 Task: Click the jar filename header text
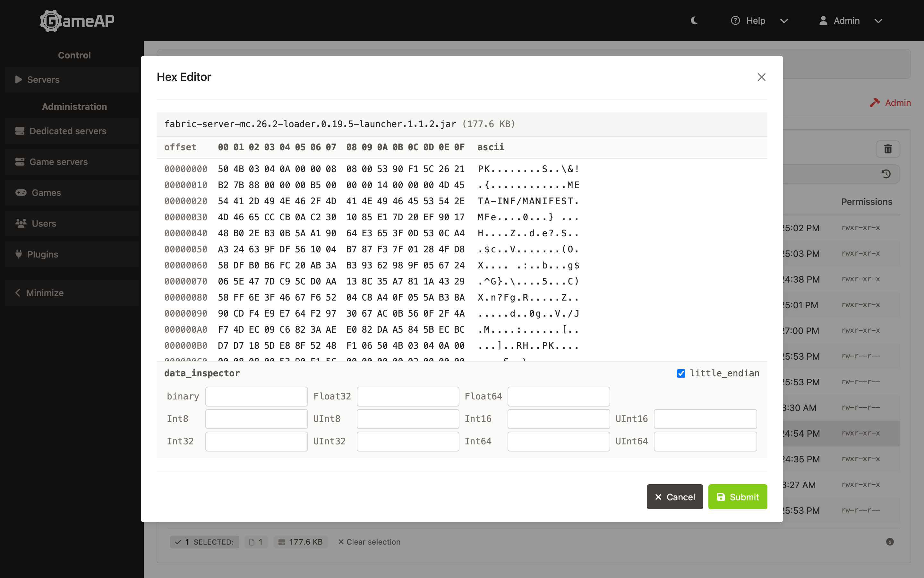[x=311, y=124]
